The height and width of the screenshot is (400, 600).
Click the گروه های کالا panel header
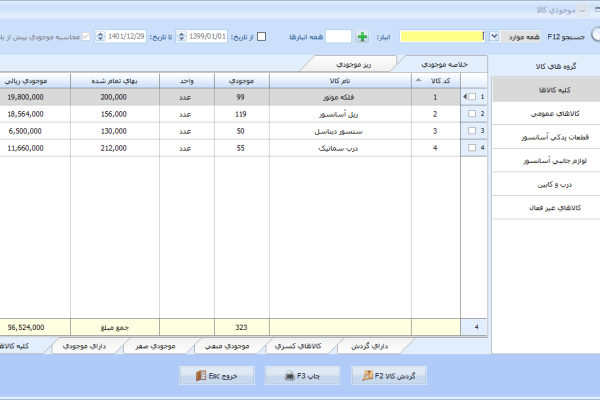pos(556,66)
